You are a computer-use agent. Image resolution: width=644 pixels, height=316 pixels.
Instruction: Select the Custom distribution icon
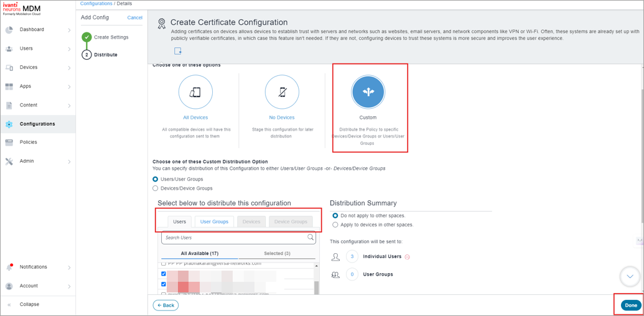pos(368,93)
